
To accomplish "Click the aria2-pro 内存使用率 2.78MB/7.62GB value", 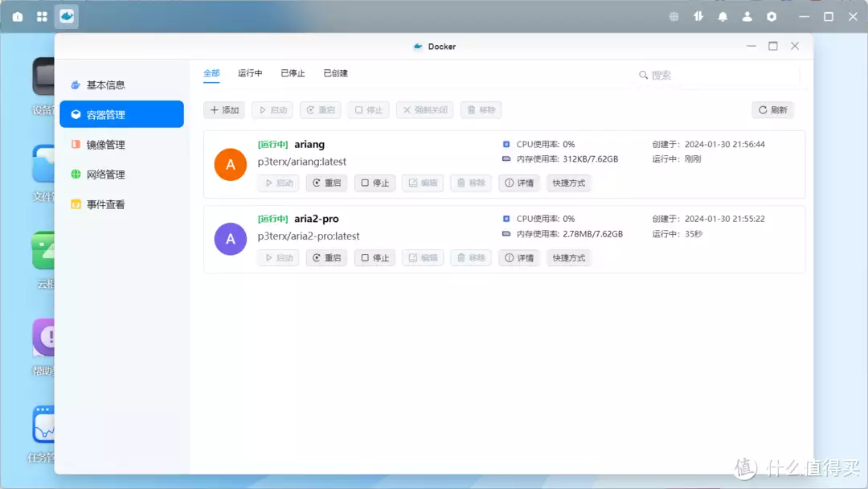I will pyautogui.click(x=592, y=234).
